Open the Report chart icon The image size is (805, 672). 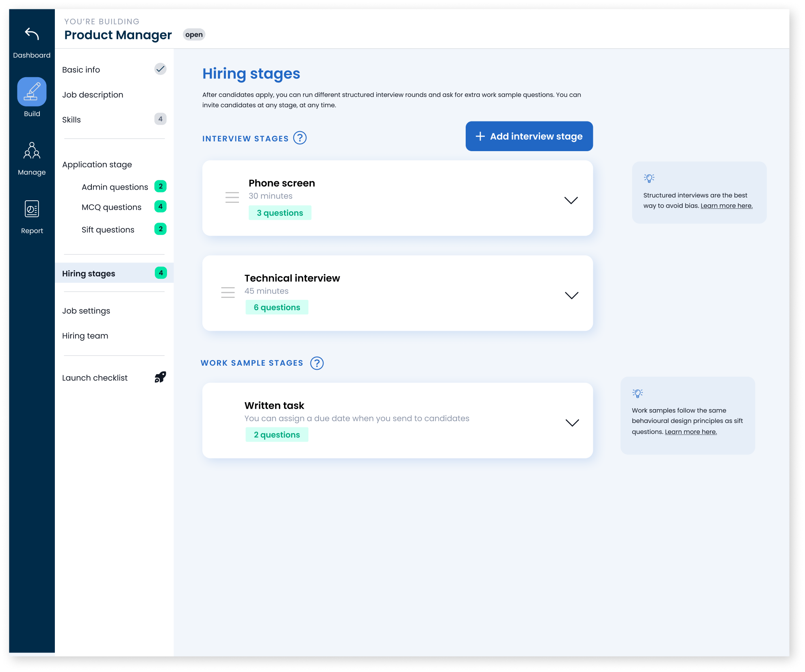[32, 209]
